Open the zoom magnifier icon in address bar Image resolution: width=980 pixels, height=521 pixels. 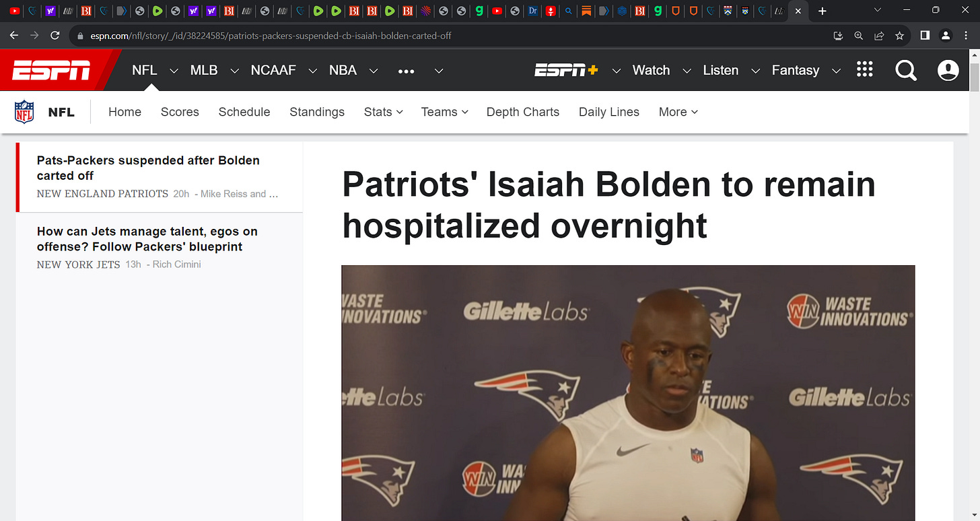click(x=858, y=36)
